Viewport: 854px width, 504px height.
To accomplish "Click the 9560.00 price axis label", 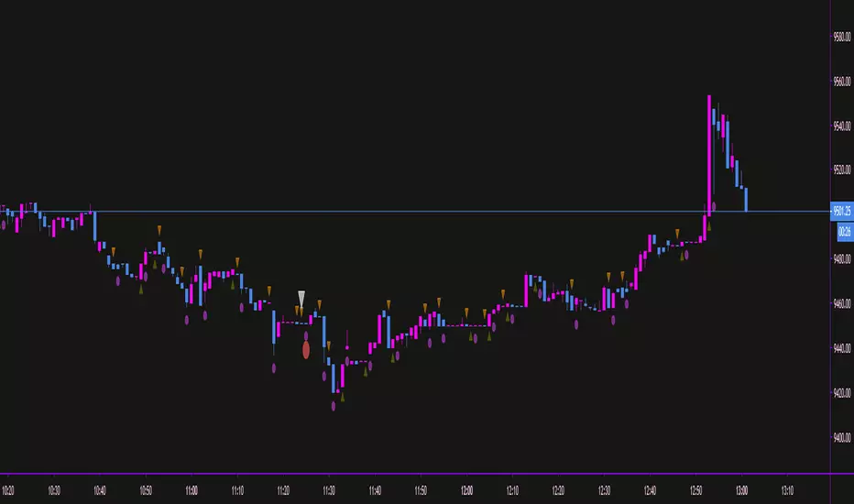I will click(x=841, y=82).
